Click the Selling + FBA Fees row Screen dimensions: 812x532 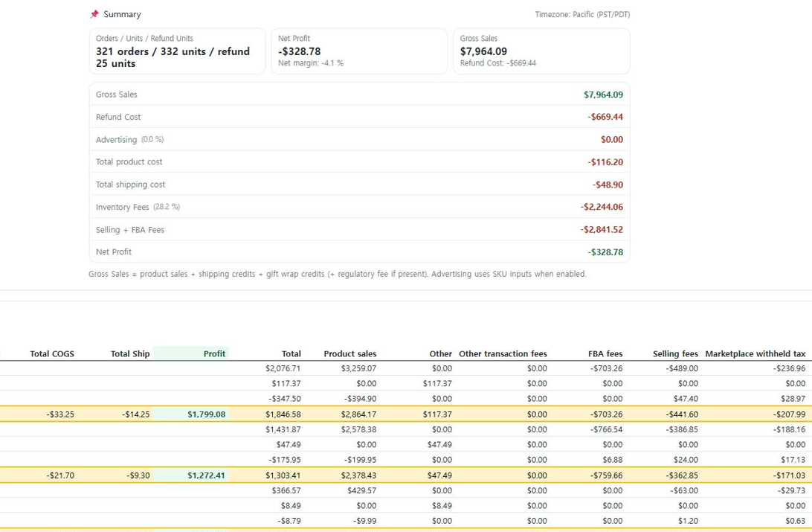(359, 229)
